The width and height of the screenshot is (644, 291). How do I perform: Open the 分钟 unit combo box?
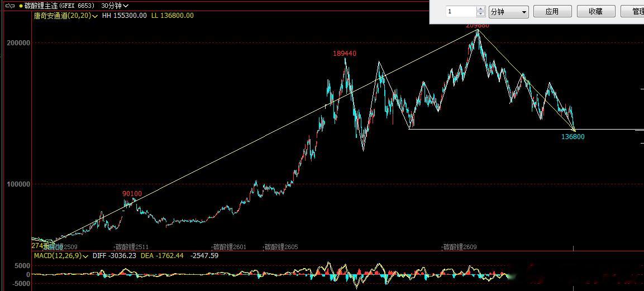point(508,12)
